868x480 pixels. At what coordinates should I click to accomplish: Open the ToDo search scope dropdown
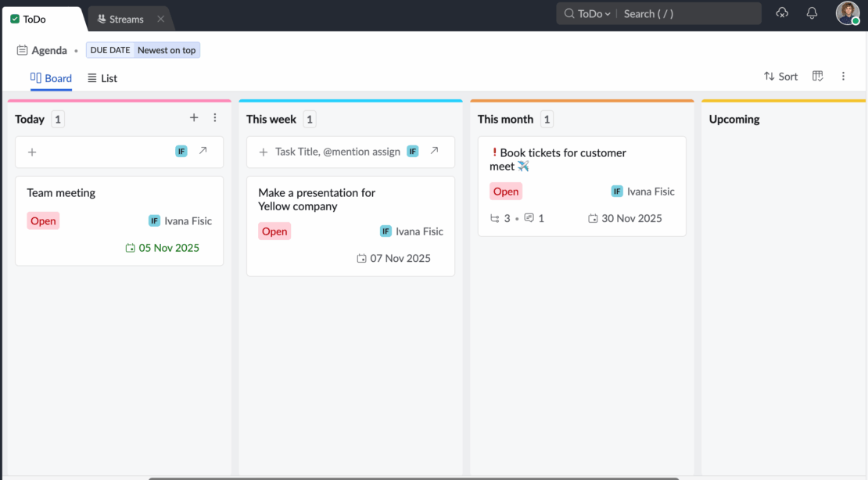tap(586, 13)
